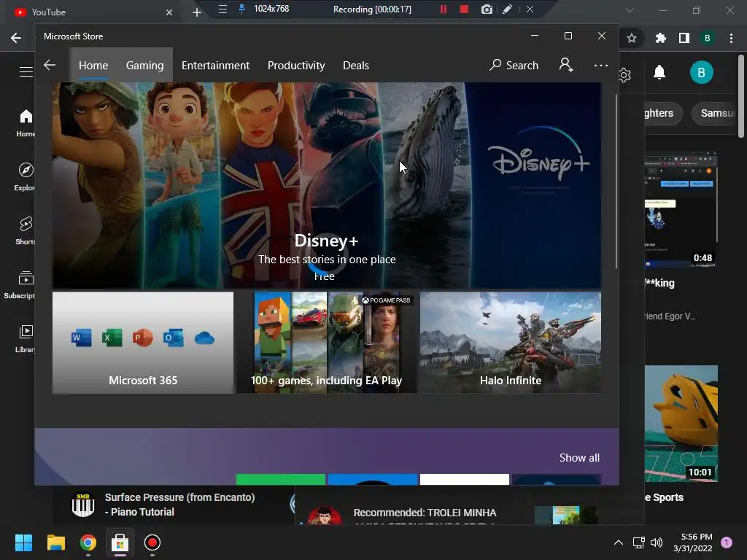Pause the screen recording

444,9
